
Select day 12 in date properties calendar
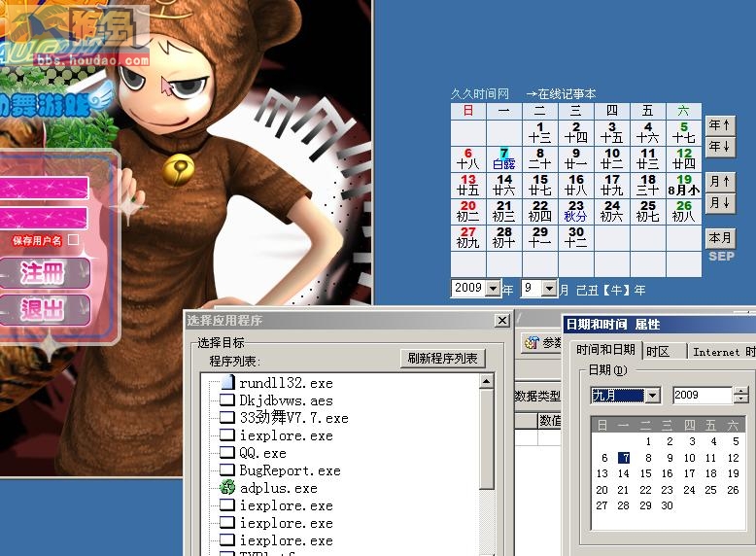pos(734,458)
